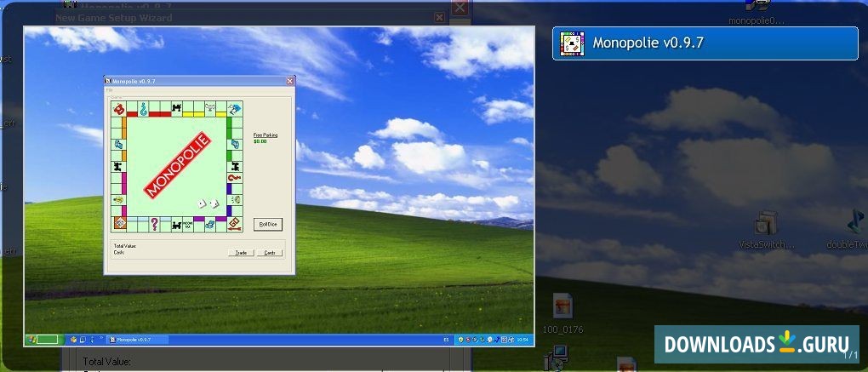This screenshot has width=868, height=372.
Task: Open the File menu in Monopolie window
Action: [x=109, y=89]
